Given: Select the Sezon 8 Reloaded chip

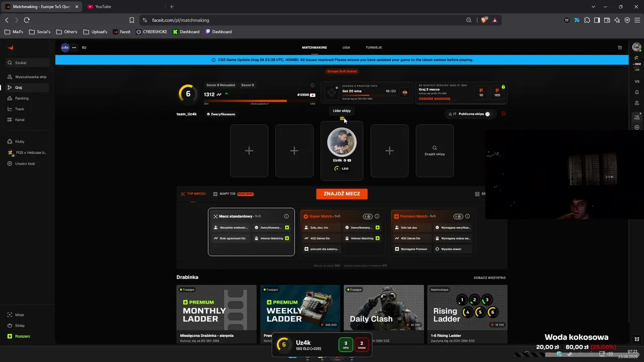Looking at the screenshot, I should [x=220, y=85].
